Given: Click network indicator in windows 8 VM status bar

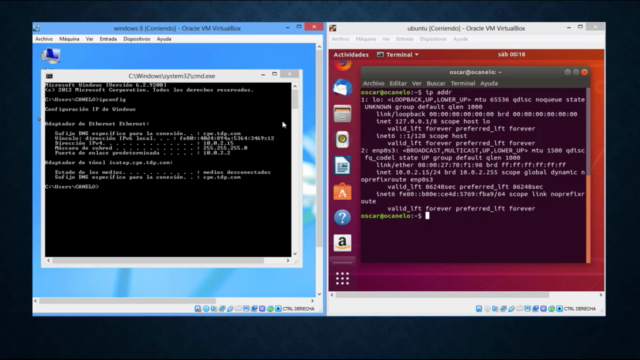Looking at the screenshot, I should pyautogui.click(x=222, y=309).
